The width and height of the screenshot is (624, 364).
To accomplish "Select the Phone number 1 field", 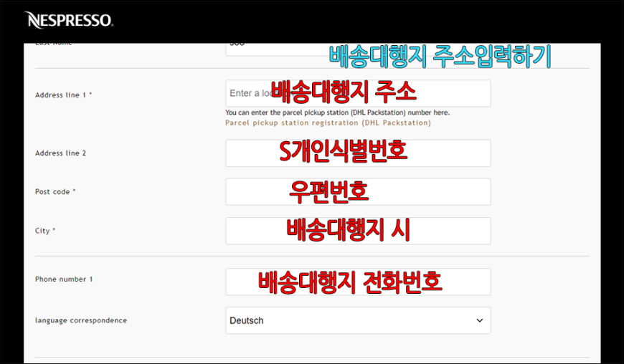I will coord(358,282).
